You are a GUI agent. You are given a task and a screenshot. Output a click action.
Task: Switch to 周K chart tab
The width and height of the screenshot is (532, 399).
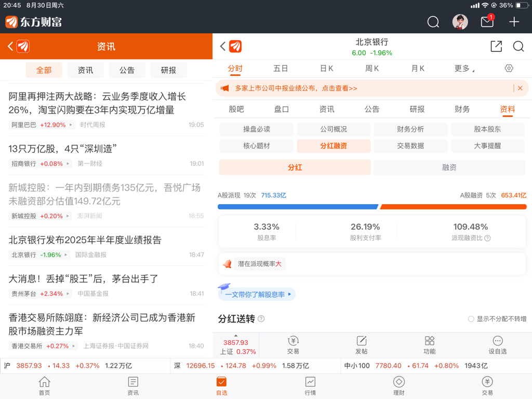click(x=372, y=69)
